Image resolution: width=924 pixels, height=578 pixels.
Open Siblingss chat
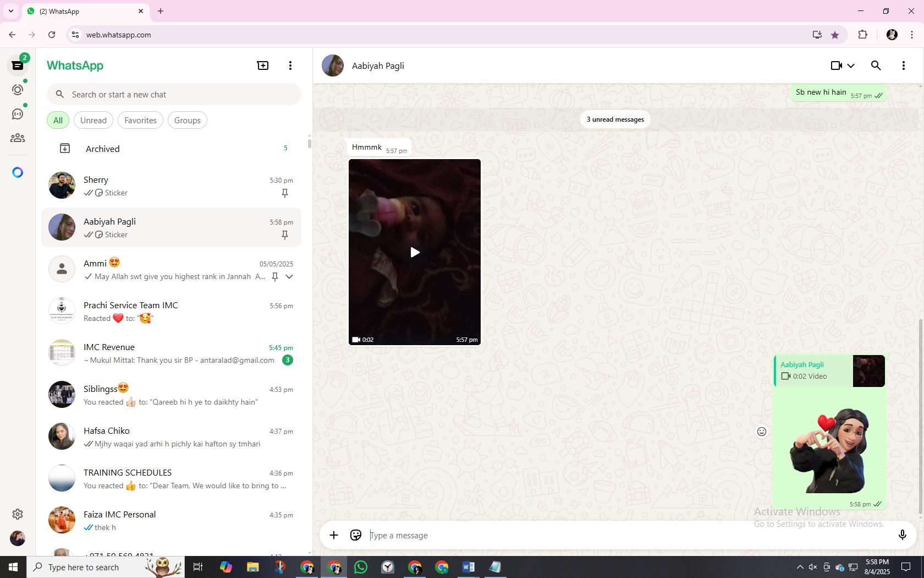[x=172, y=395]
